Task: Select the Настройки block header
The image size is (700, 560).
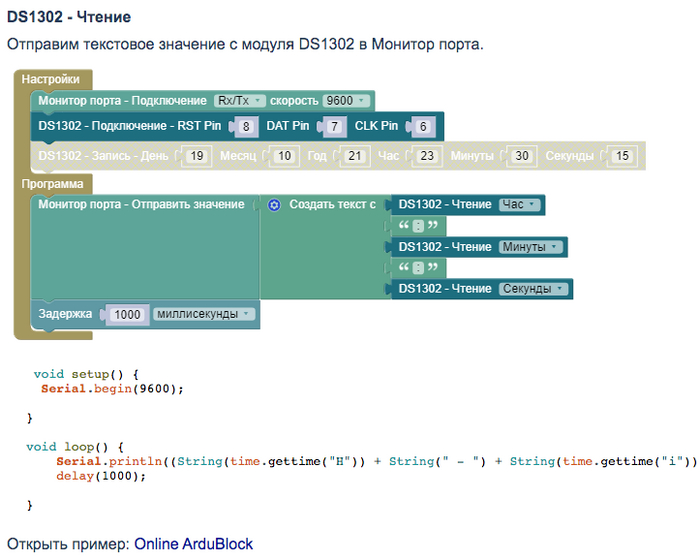Action: [50, 78]
